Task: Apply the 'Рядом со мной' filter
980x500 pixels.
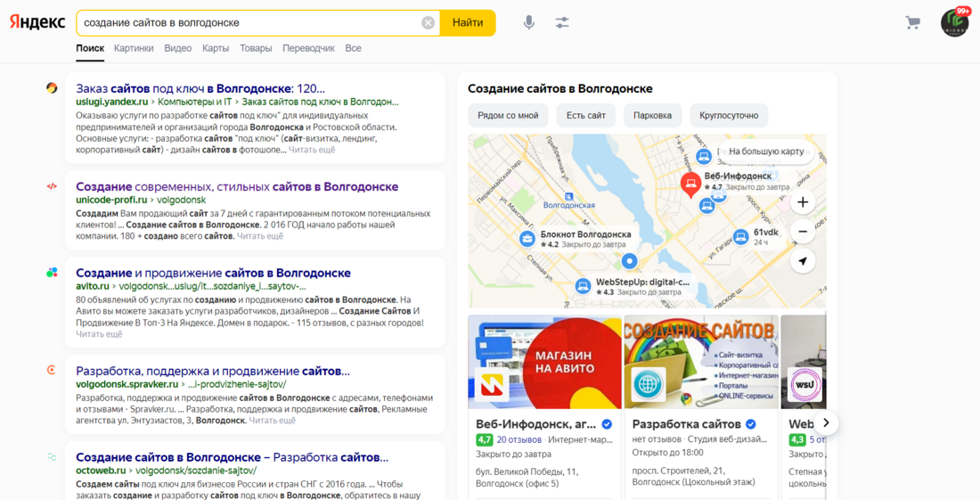Action: click(x=508, y=116)
